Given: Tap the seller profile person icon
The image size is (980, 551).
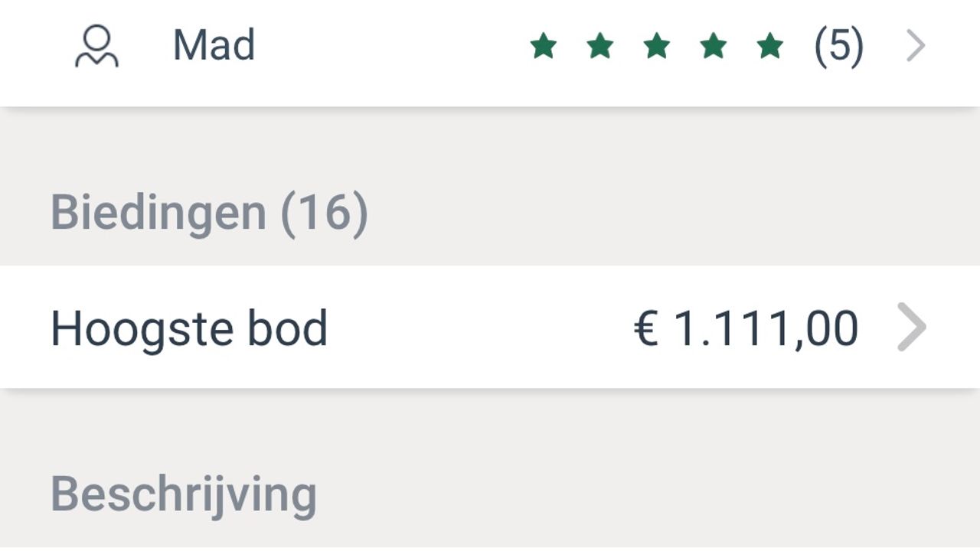Looking at the screenshot, I should coord(96,47).
